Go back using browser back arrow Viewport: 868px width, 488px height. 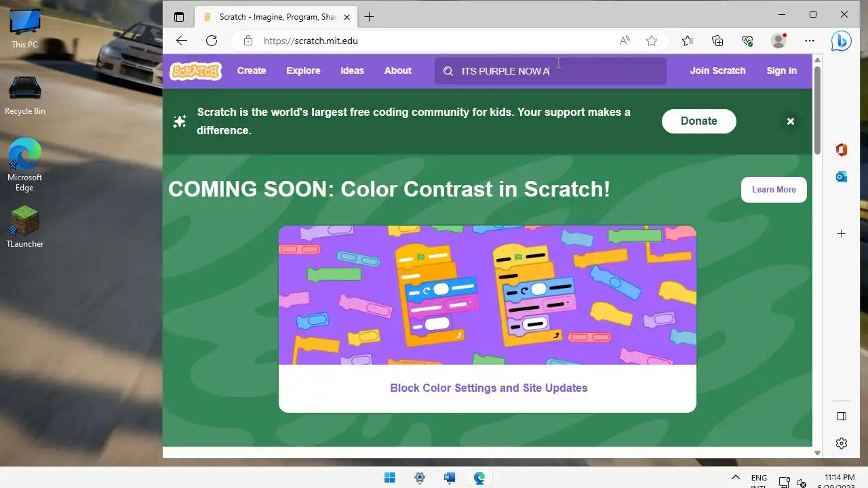[182, 41]
